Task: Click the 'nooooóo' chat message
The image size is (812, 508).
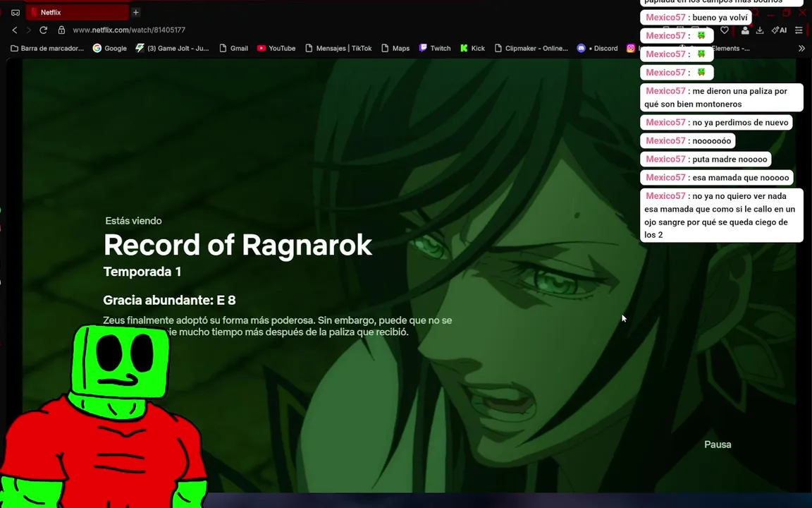Action: [x=688, y=140]
